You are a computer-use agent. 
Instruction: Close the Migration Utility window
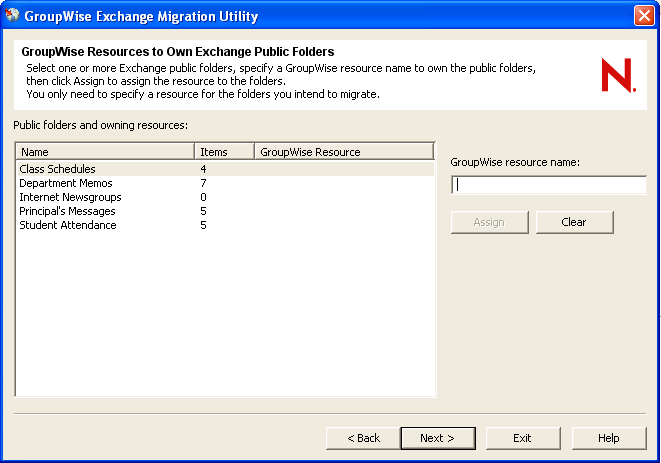tap(645, 16)
